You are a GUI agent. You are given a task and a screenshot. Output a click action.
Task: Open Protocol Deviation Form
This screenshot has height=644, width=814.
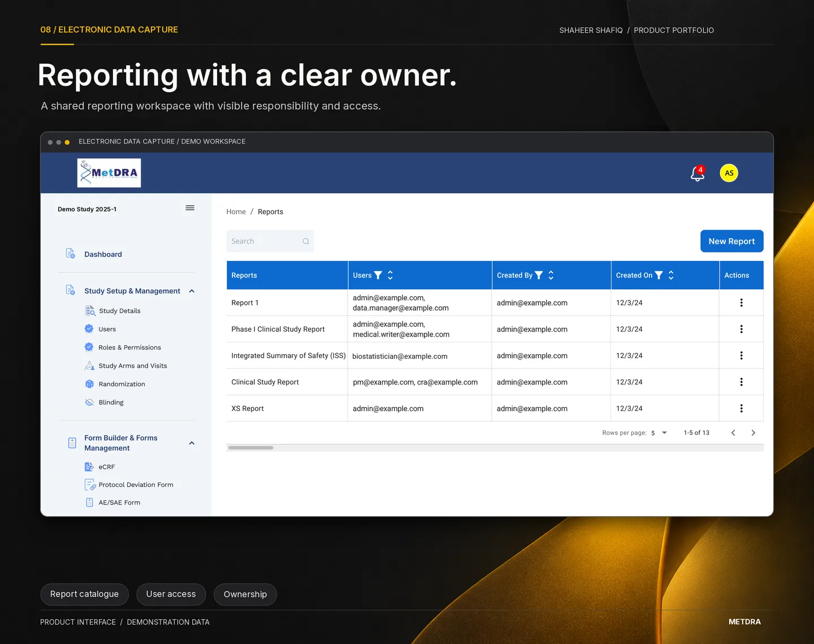pyautogui.click(x=136, y=485)
